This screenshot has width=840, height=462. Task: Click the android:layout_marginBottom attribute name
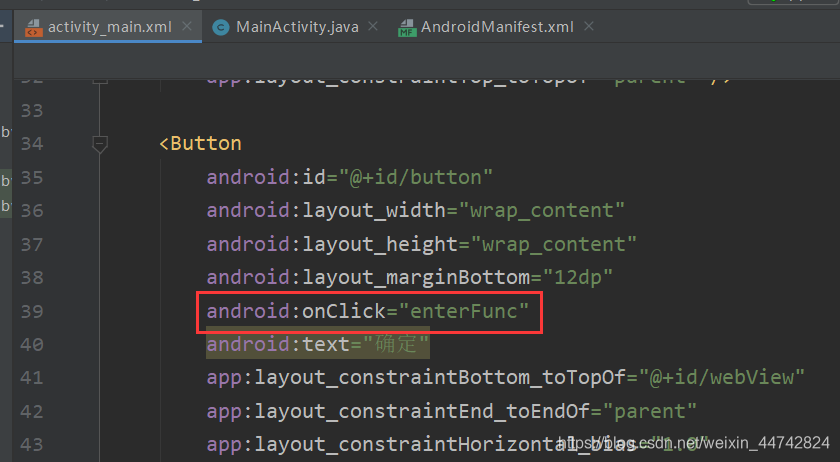coord(368,277)
